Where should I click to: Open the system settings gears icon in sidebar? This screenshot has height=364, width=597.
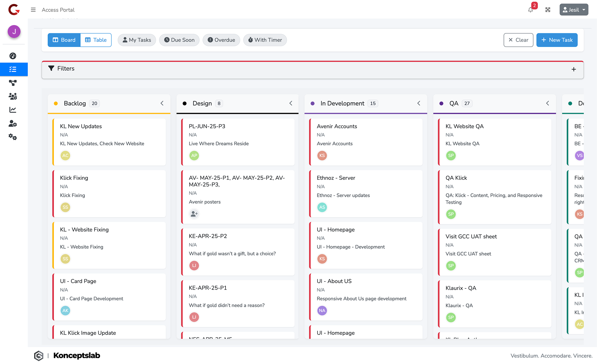[13, 137]
